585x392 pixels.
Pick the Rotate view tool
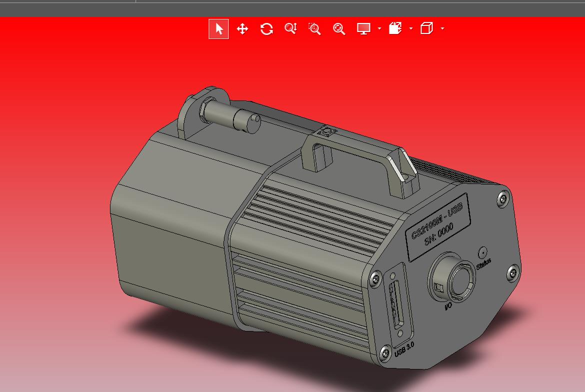coord(266,28)
